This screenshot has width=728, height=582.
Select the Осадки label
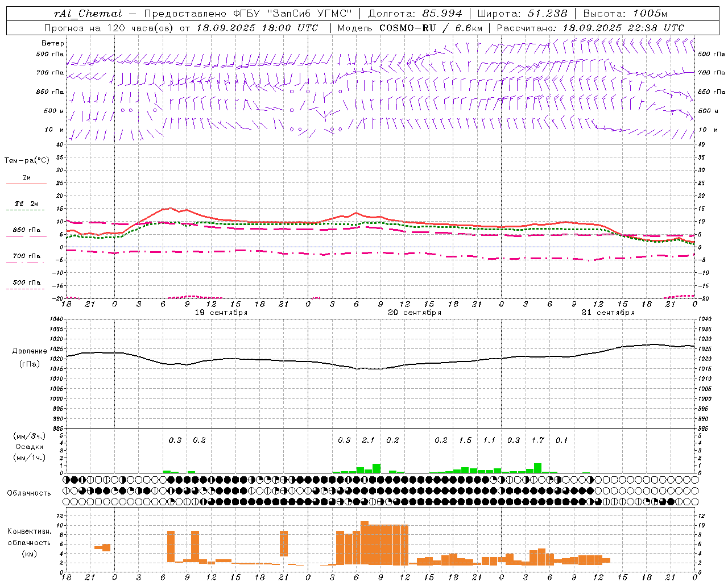30,447
